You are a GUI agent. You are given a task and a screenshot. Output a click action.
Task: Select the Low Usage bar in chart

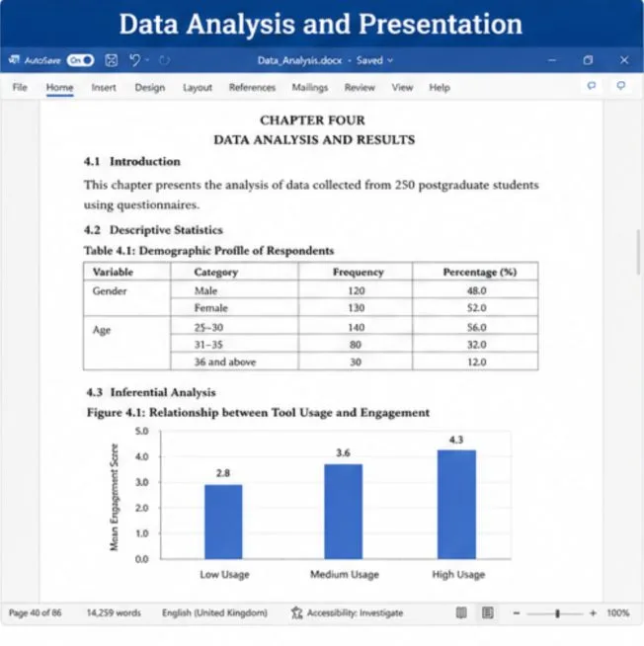(x=223, y=522)
